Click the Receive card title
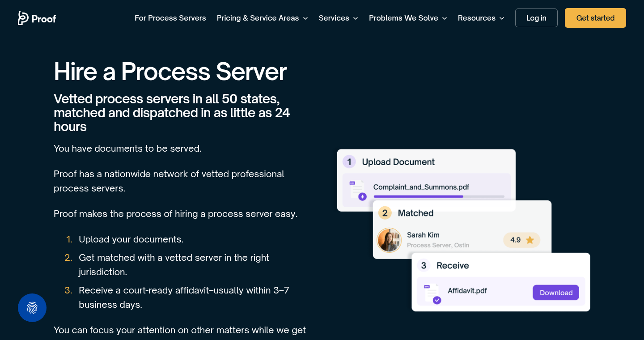 point(453,266)
